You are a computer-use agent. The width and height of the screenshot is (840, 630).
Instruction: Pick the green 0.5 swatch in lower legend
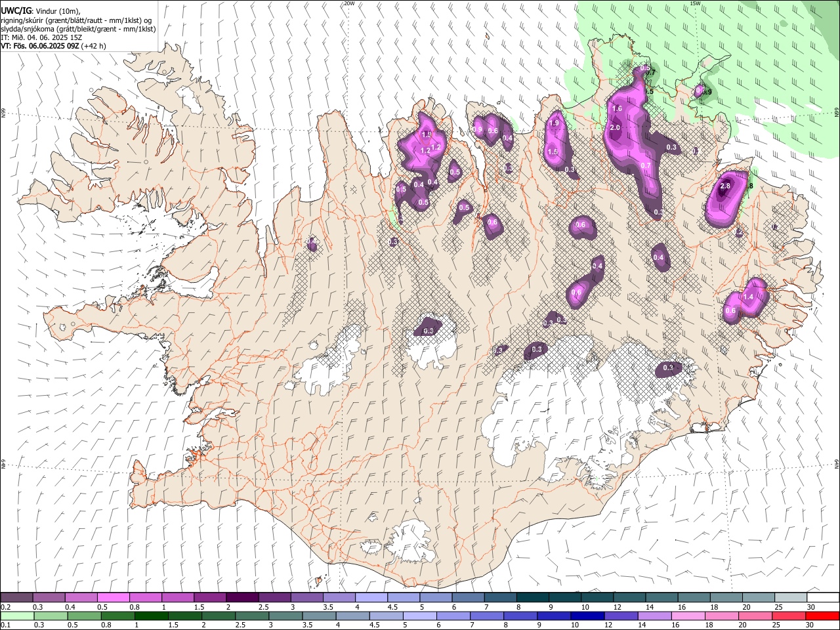pos(85,616)
